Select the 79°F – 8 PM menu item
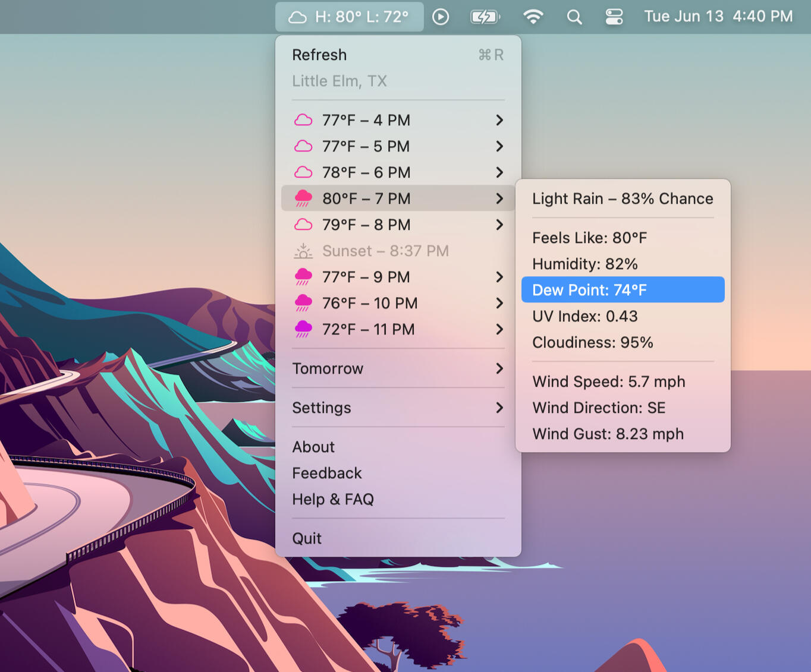The height and width of the screenshot is (672, 811). pos(366,225)
